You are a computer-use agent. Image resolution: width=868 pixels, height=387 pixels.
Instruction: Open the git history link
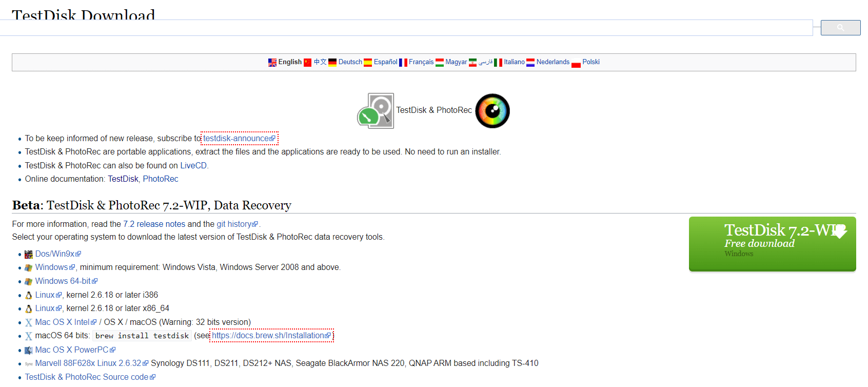237,224
